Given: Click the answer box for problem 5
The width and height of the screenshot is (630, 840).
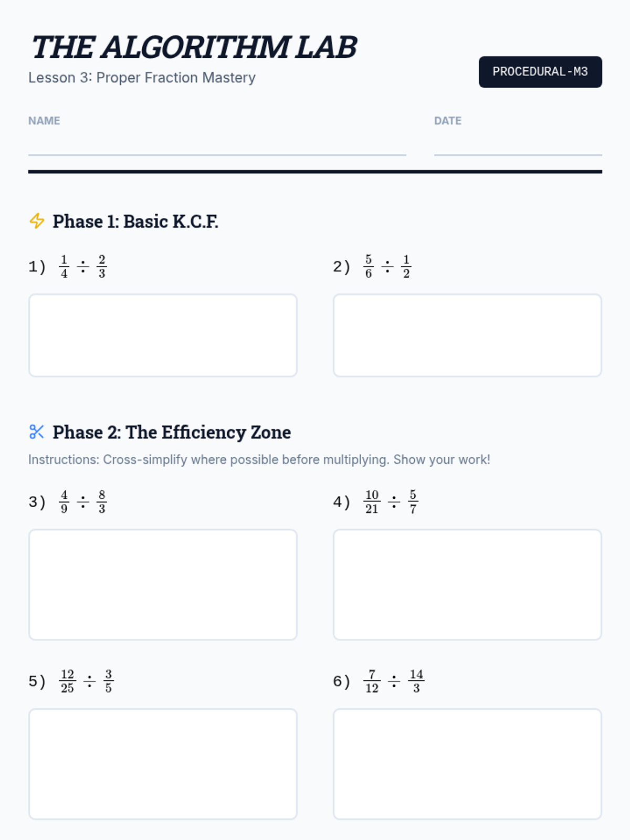Looking at the screenshot, I should (x=163, y=764).
